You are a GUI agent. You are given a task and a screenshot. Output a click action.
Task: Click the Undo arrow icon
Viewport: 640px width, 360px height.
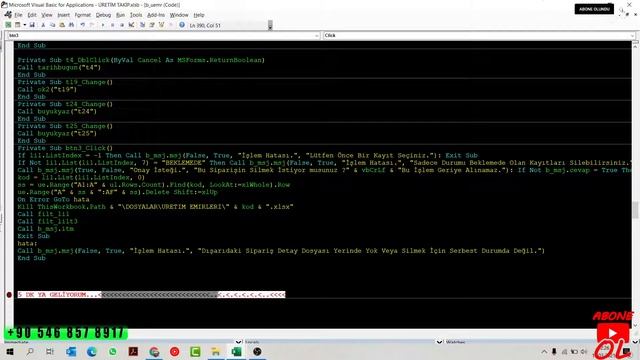coord(83,25)
